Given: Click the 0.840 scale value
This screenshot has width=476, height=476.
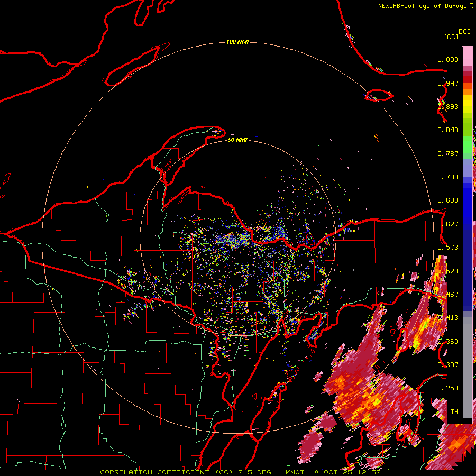Looking at the screenshot, I should [x=448, y=130].
